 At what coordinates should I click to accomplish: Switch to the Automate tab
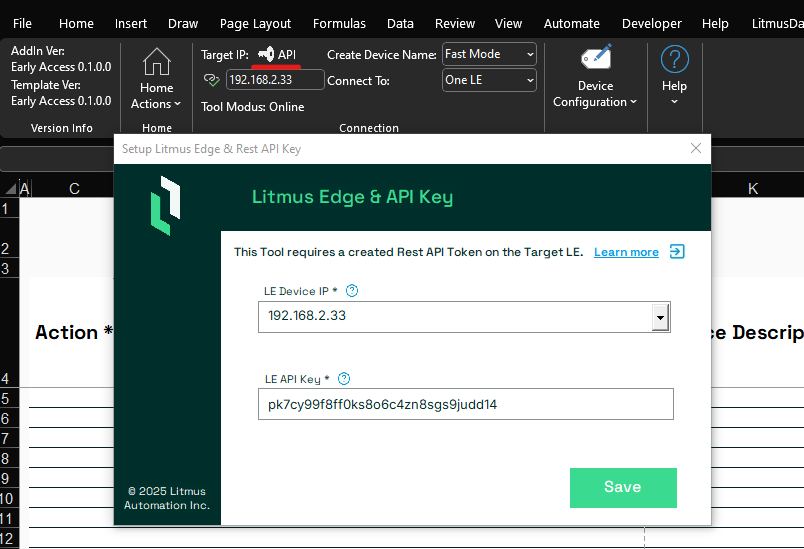572,24
